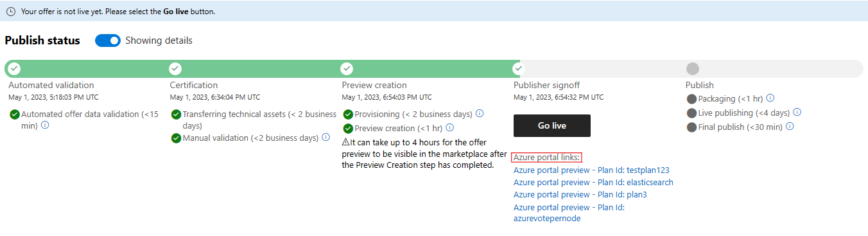Click the Certification checkmark on progress bar
The height and width of the screenshot is (236, 868).
[x=175, y=68]
